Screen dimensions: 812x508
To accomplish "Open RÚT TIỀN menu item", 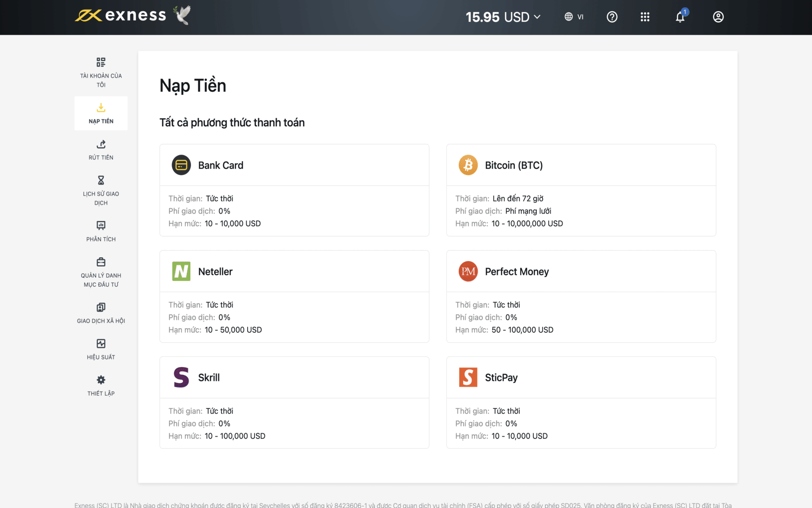I will 101,157.
